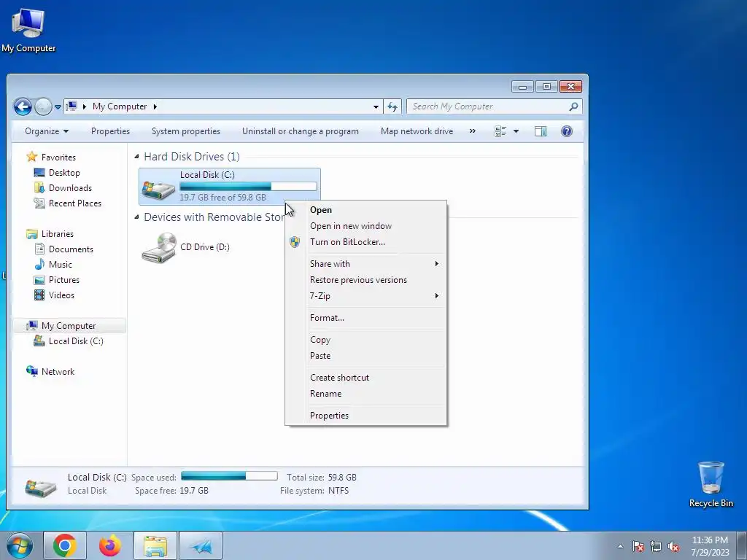Open the Music library
This screenshot has width=747, height=560.
coord(60,264)
